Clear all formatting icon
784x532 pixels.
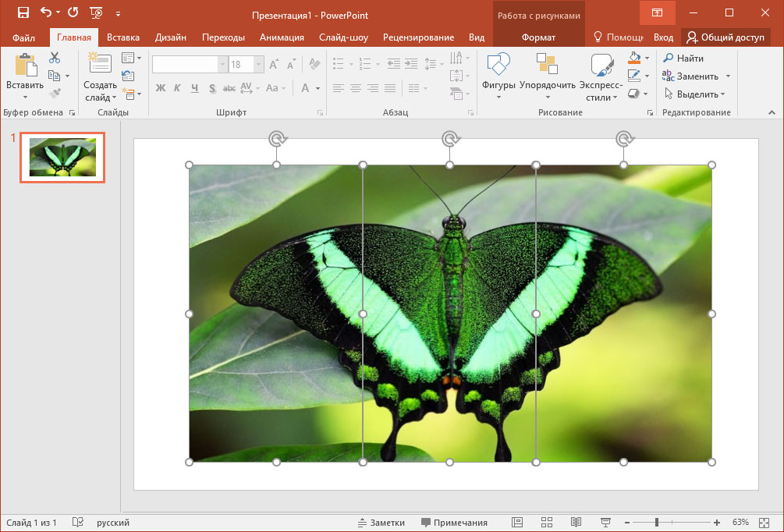314,64
